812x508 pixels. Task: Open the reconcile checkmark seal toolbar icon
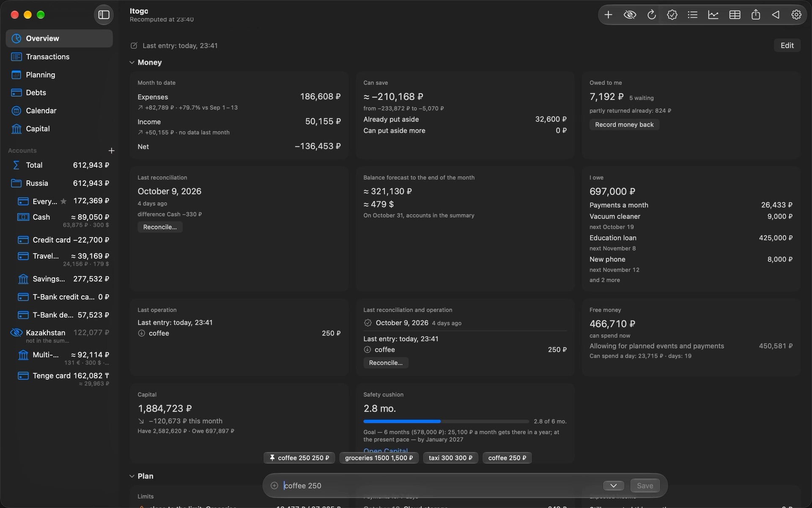(672, 15)
